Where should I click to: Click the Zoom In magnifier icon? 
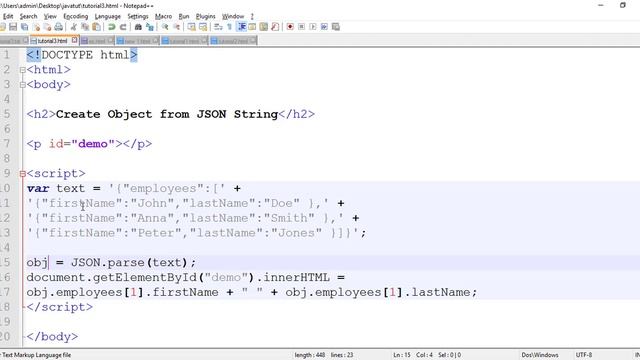point(165,27)
